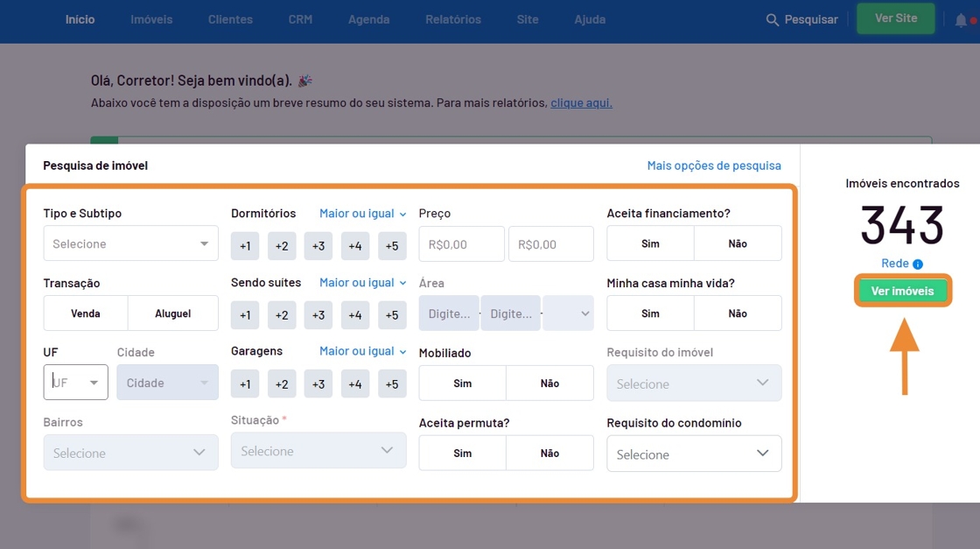The height and width of the screenshot is (549, 980).
Task: Select +2 under Garagens
Action: tap(282, 384)
